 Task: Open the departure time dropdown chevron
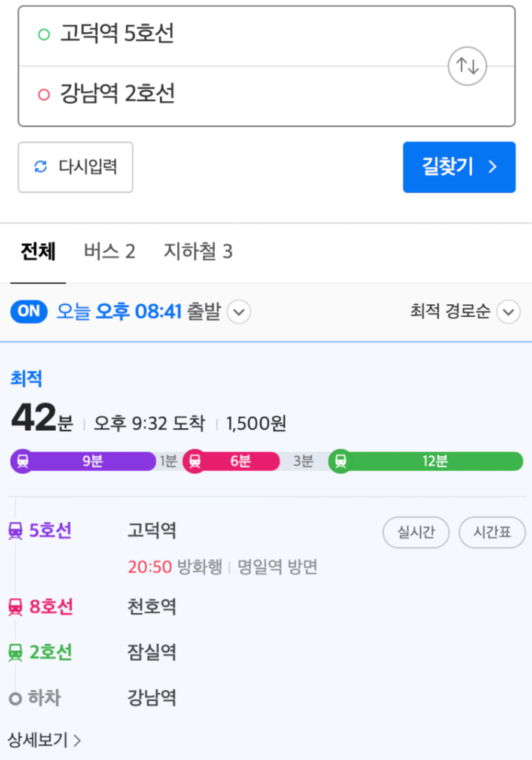[x=239, y=312]
